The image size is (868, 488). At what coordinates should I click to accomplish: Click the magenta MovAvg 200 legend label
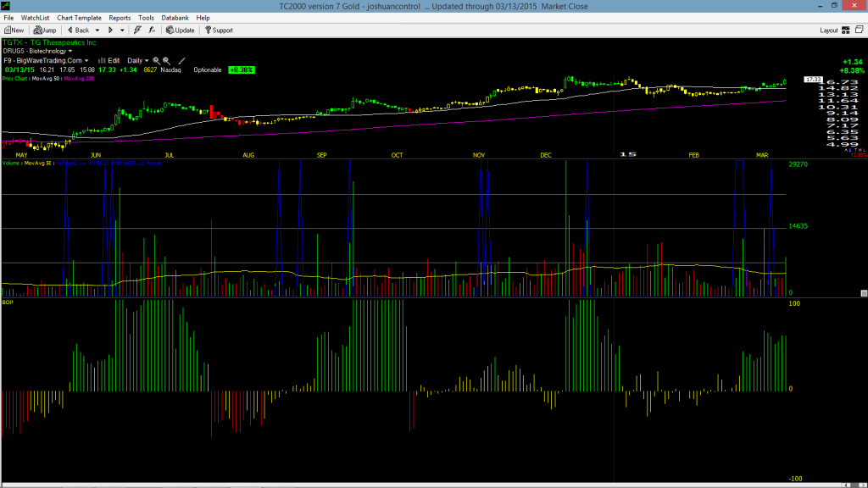click(79, 79)
